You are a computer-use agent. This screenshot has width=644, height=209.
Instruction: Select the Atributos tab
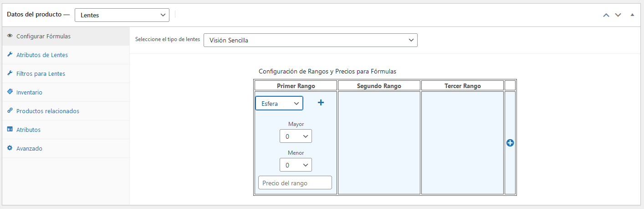[x=66, y=130]
